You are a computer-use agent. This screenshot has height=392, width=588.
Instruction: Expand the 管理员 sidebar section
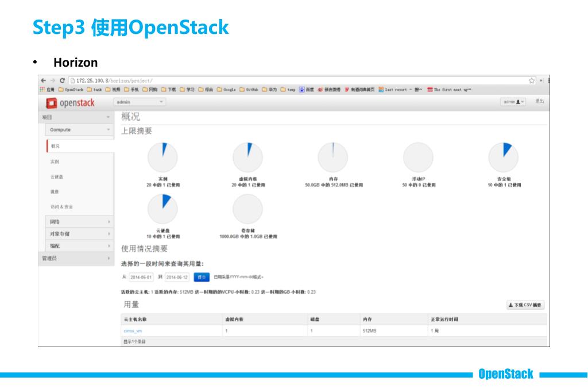coord(76,258)
